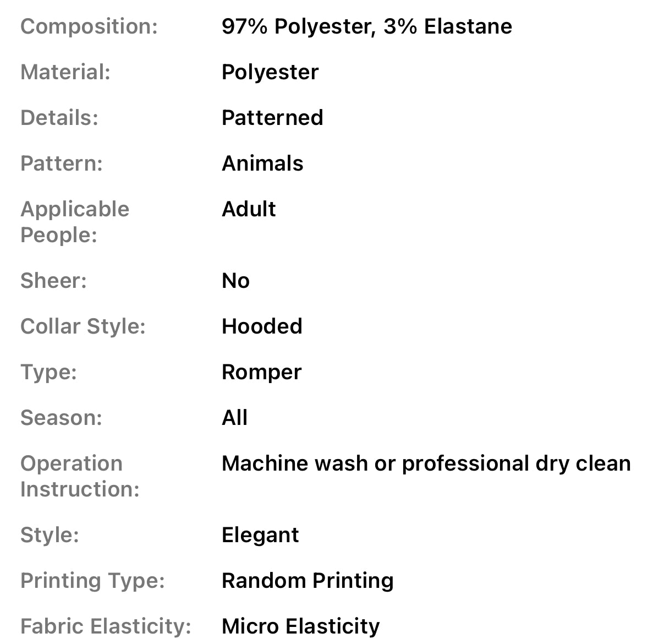This screenshot has width=653, height=644.
Task: Select the "No" sheer value
Action: click(235, 281)
